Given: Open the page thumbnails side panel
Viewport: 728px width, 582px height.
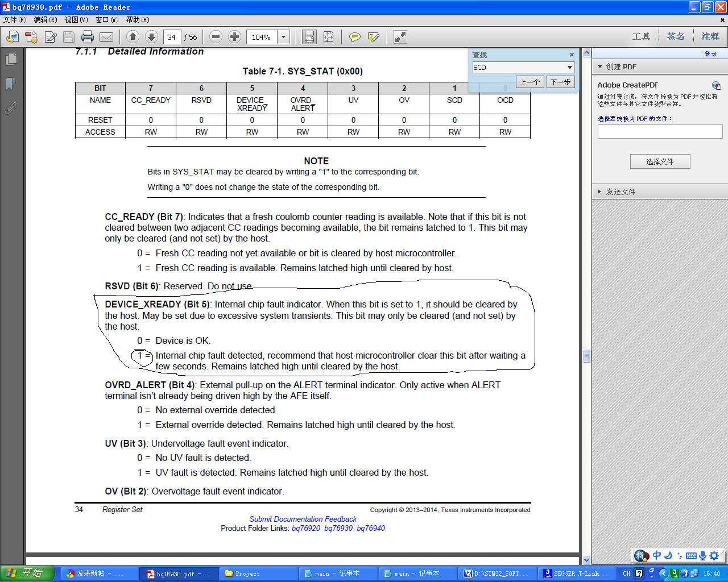Looking at the screenshot, I should tap(11, 59).
